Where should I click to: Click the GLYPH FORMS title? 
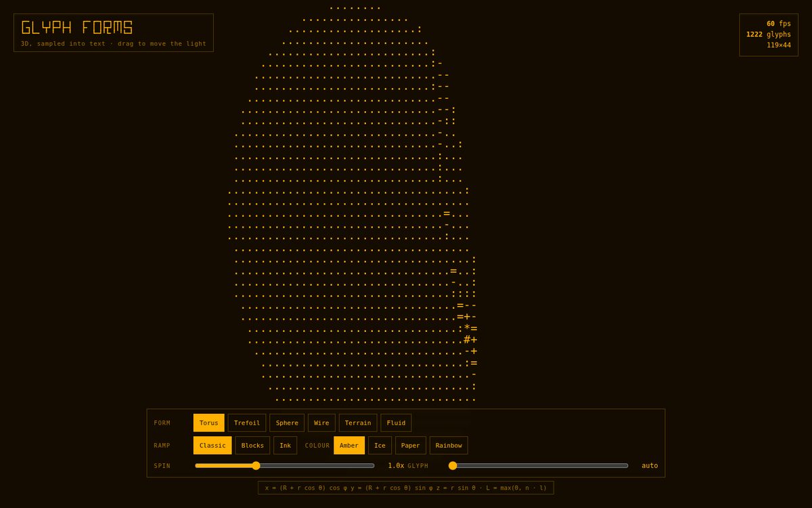(x=76, y=28)
